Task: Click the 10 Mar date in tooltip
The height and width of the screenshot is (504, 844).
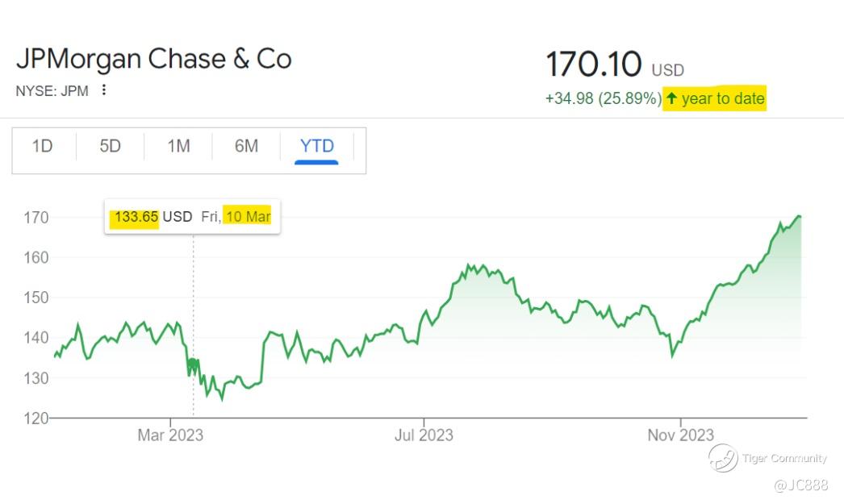Action: (x=248, y=217)
